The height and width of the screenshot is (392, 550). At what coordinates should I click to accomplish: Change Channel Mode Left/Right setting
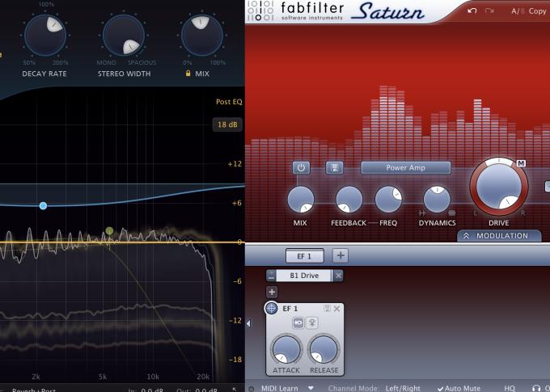tap(403, 388)
